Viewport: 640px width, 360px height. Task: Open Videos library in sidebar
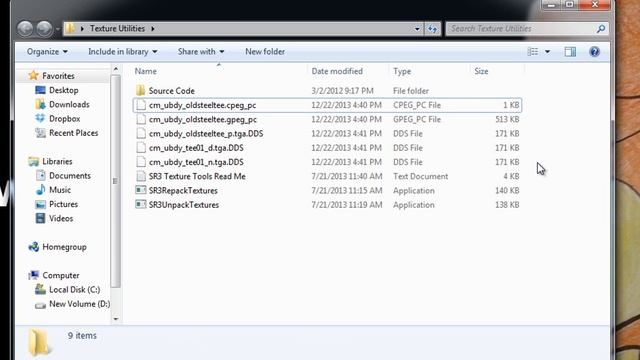point(61,219)
